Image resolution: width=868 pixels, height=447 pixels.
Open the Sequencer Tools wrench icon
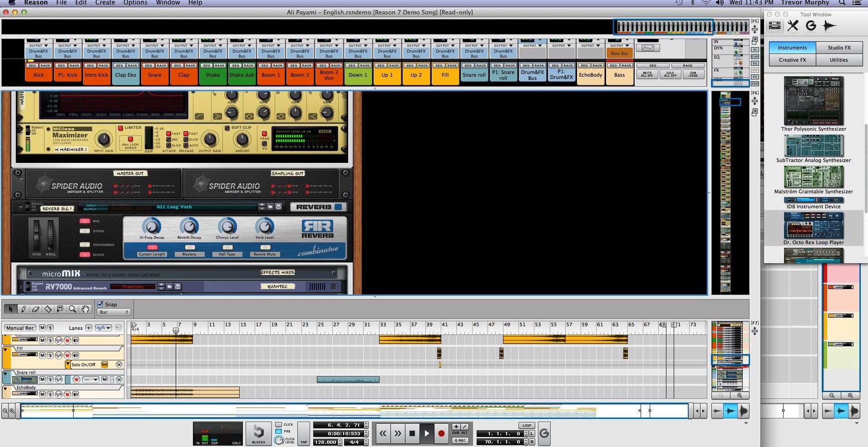[x=793, y=26]
